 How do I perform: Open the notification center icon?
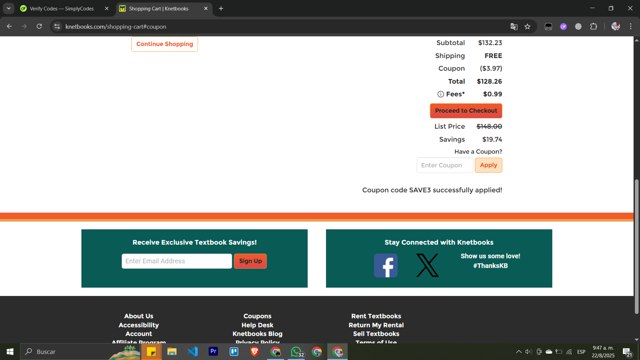click(627, 351)
